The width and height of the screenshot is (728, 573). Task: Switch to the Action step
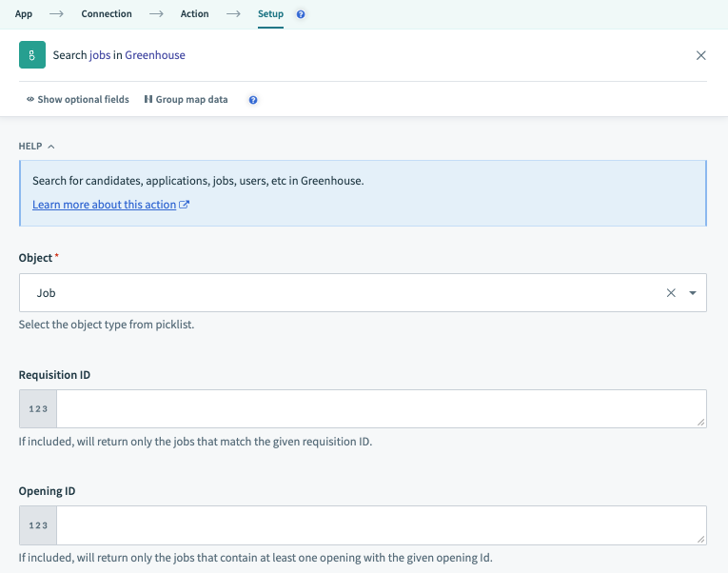click(195, 14)
